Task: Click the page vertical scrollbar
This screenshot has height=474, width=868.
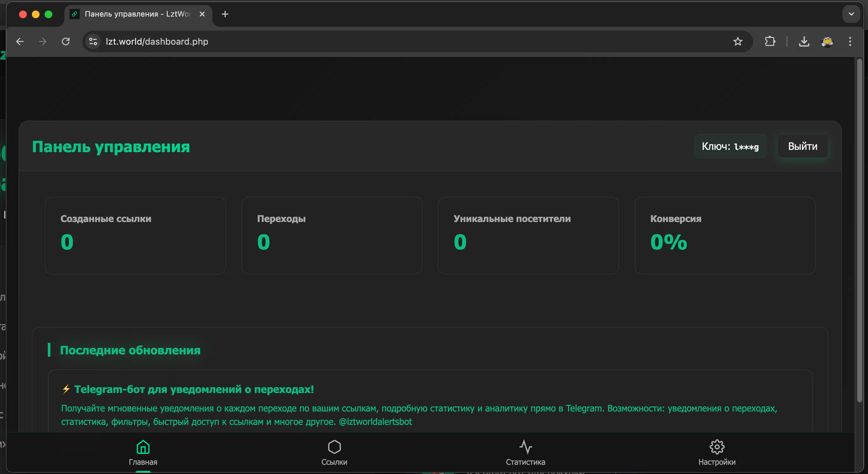Action: tap(859, 231)
